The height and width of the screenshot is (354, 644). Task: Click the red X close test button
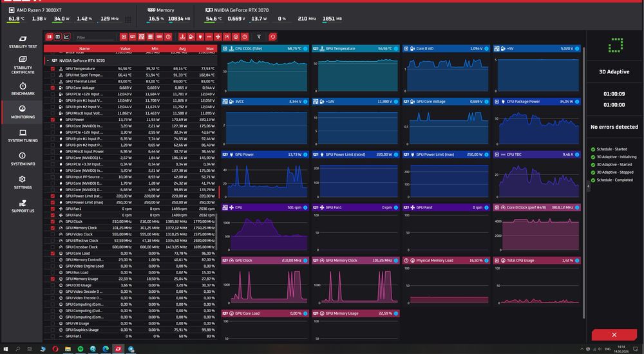(x=614, y=335)
